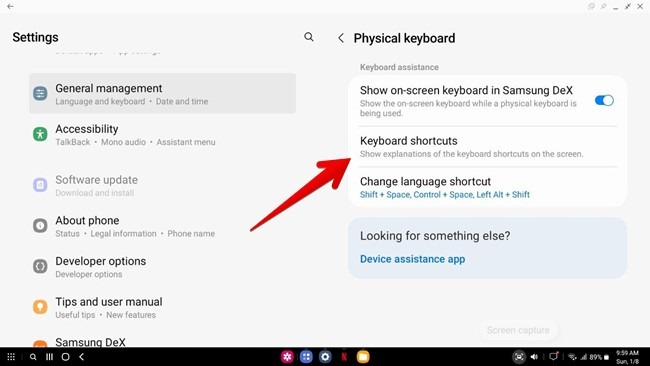Open the pink flower Gallery app
The width and height of the screenshot is (650, 366).
pyautogui.click(x=287, y=357)
